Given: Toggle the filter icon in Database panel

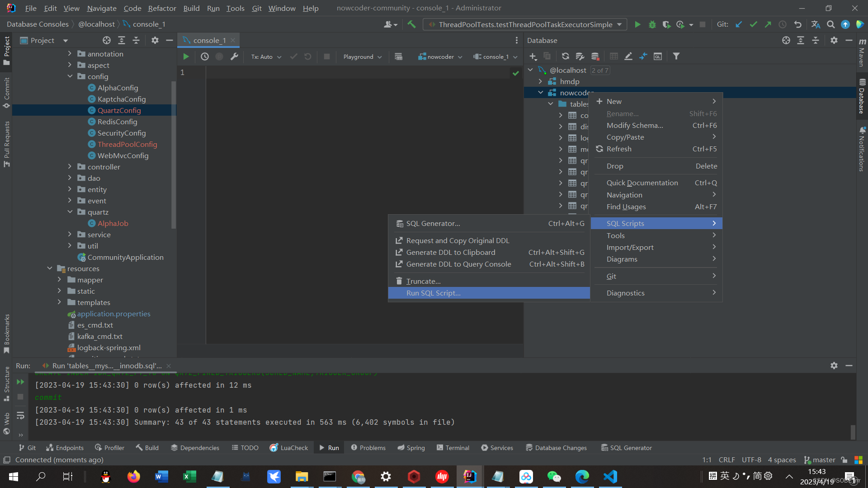Looking at the screenshot, I should (x=676, y=56).
